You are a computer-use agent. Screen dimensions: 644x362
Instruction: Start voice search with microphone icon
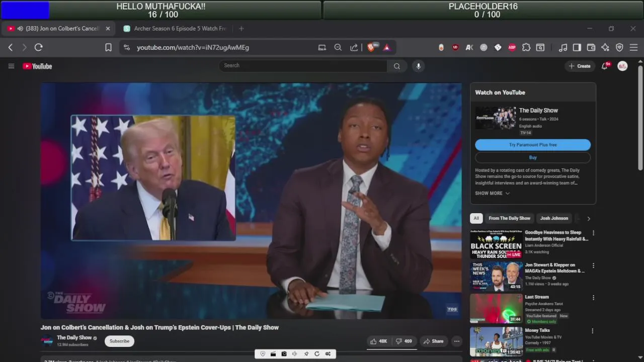(x=418, y=66)
